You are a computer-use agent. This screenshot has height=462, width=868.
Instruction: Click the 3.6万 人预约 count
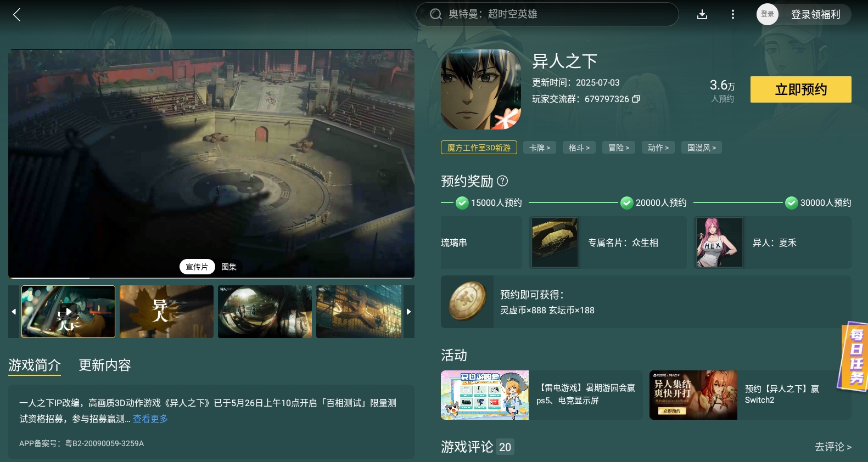[x=722, y=91]
